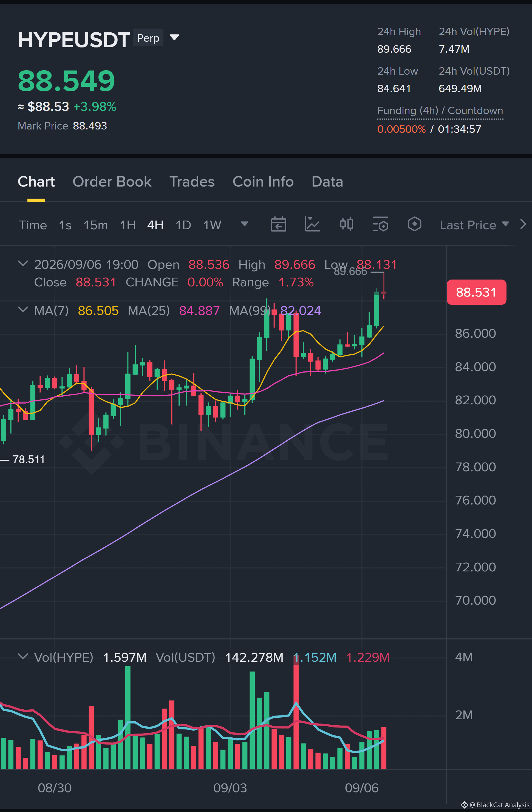Select the 1H timeframe
The height and width of the screenshot is (812, 532).
128,225
